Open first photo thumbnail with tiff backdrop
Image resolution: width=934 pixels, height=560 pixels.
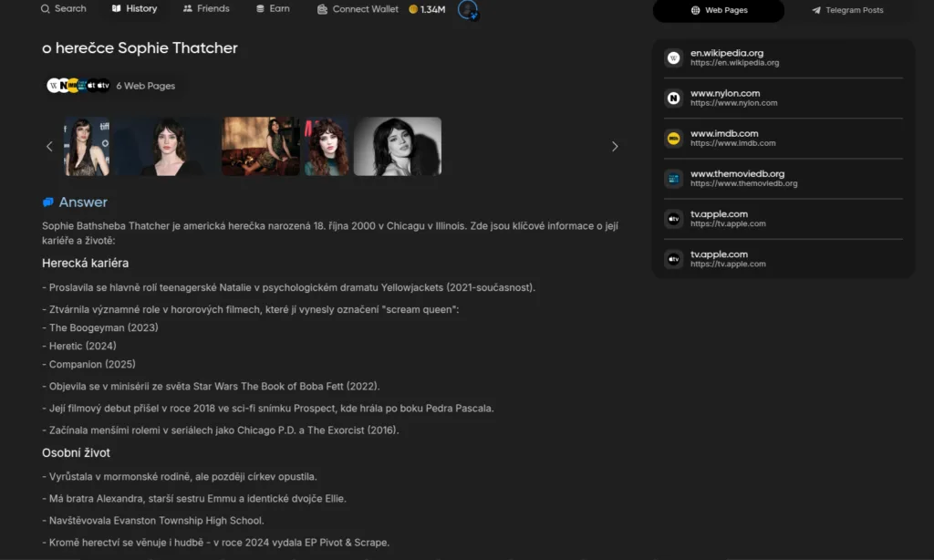87,146
